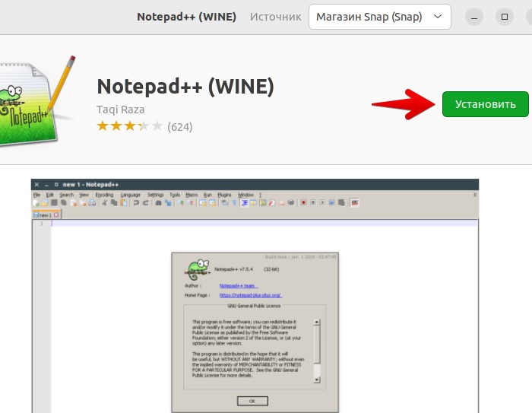Minimize the software center window
Screen dimensions: 532x413
point(474,17)
